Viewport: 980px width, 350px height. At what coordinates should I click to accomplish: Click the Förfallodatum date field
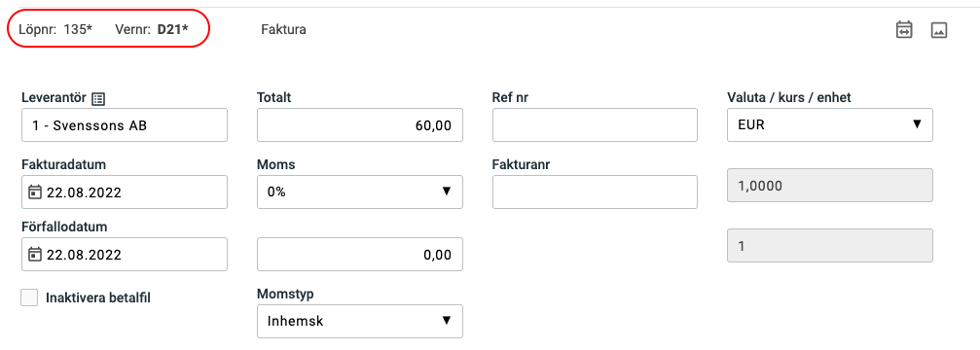125,255
